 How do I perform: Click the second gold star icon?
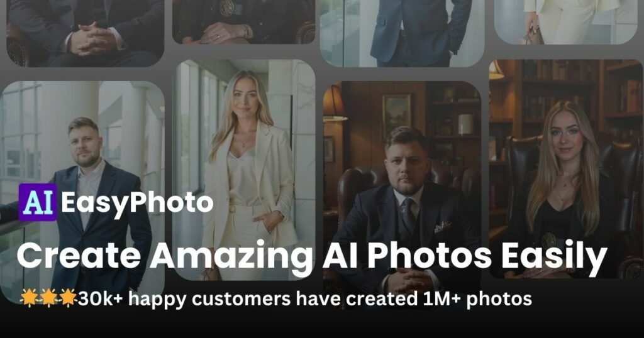tap(48, 298)
